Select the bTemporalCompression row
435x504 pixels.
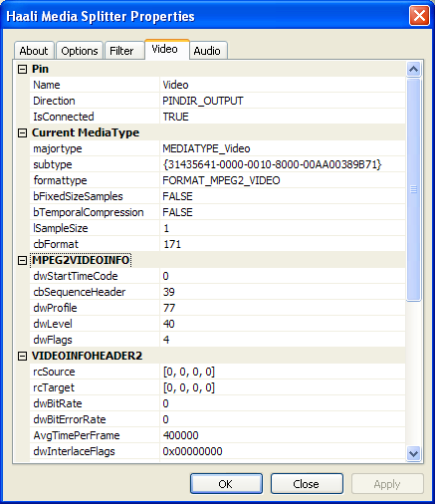pos(217,212)
